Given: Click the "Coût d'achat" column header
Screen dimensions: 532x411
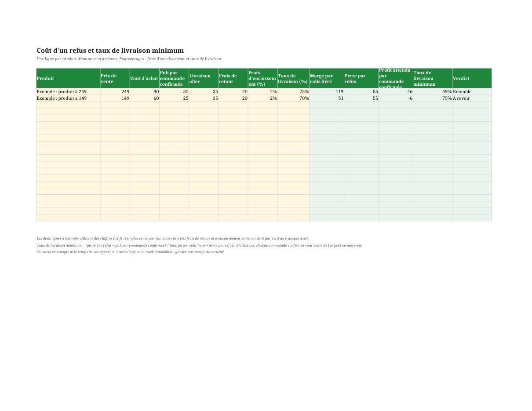Looking at the screenshot, I should (x=145, y=78).
